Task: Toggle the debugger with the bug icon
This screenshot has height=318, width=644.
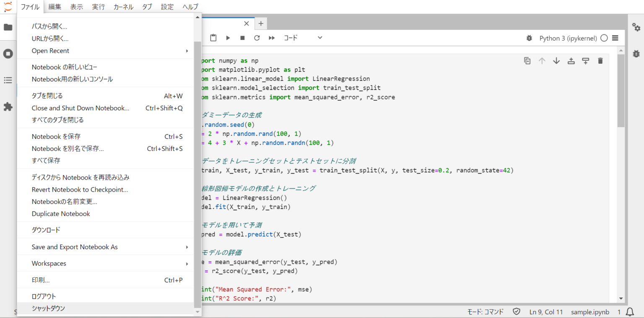Action: coord(529,37)
